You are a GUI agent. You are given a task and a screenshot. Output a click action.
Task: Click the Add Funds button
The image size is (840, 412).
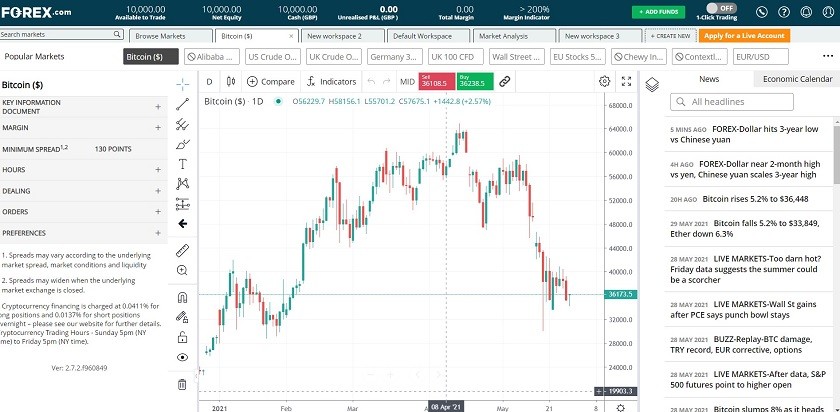pos(658,12)
